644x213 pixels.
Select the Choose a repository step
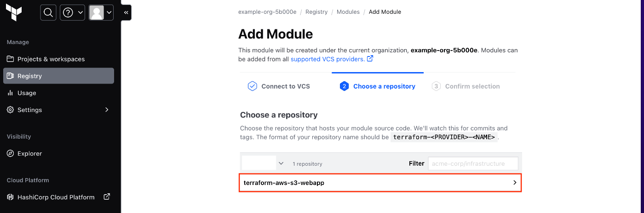[377, 86]
